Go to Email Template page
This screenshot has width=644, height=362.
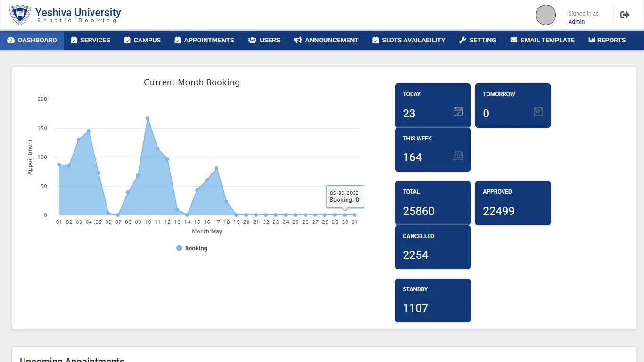[542, 41]
